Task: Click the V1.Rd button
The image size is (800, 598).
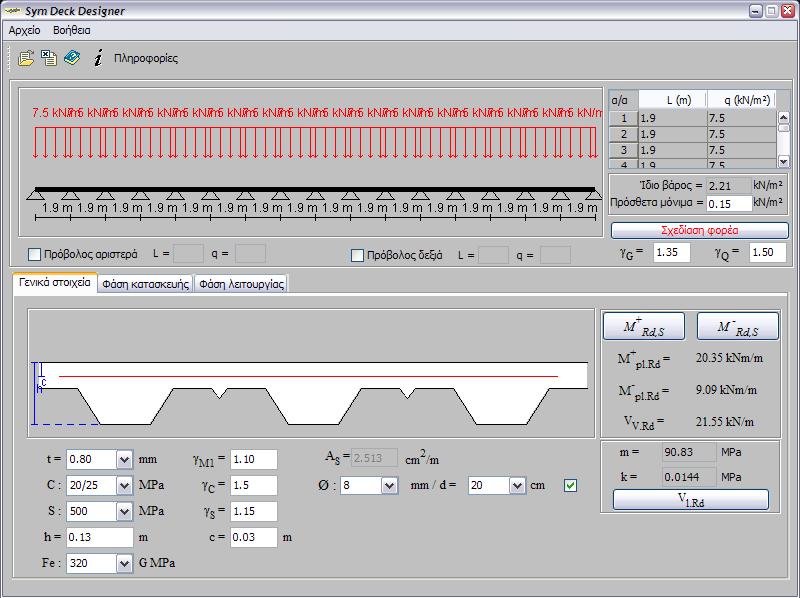Action: [691, 500]
